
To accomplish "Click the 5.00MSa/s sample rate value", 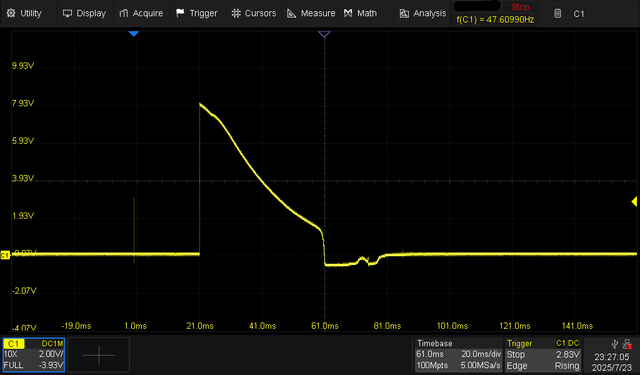I will click(x=480, y=366).
